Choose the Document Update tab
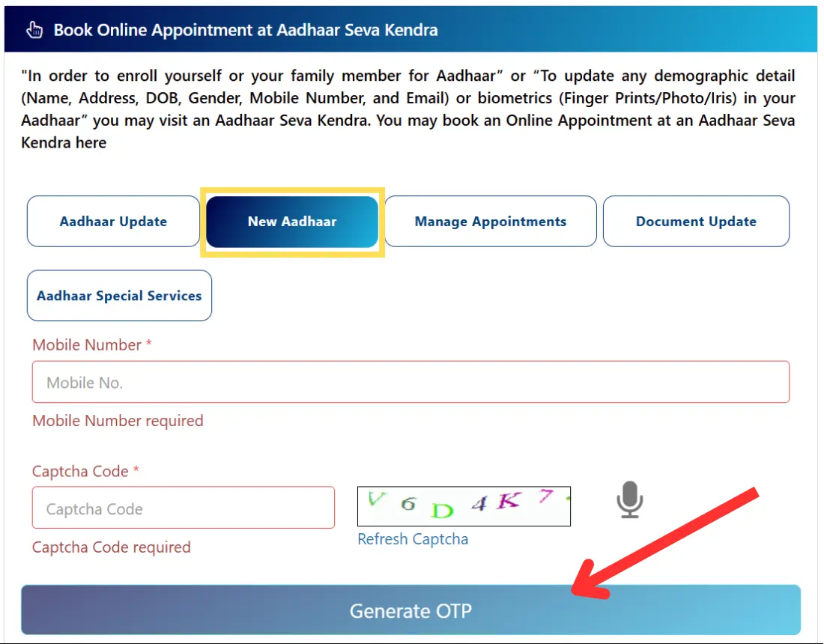This screenshot has width=824, height=644. pyautogui.click(x=696, y=221)
